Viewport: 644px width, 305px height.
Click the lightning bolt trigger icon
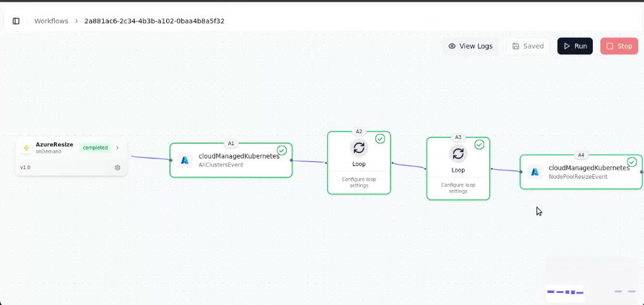point(26,148)
